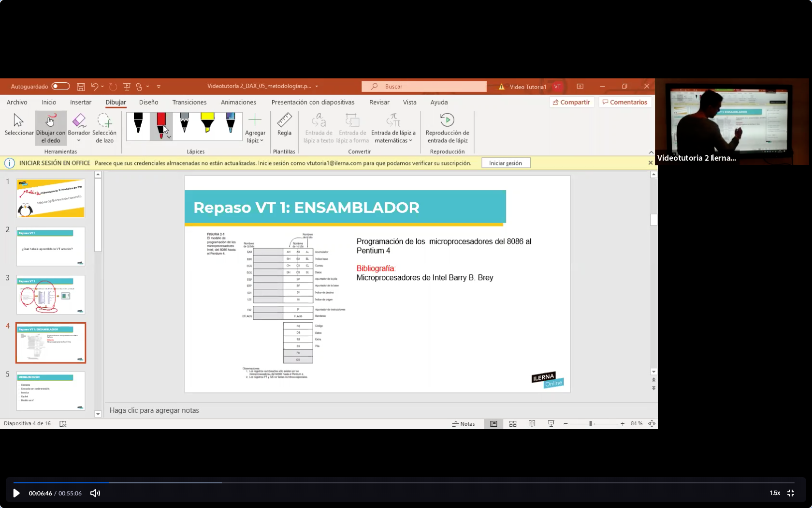The width and height of the screenshot is (812, 508).
Task: Switch to slide sorter view icon
Action: [x=513, y=424]
